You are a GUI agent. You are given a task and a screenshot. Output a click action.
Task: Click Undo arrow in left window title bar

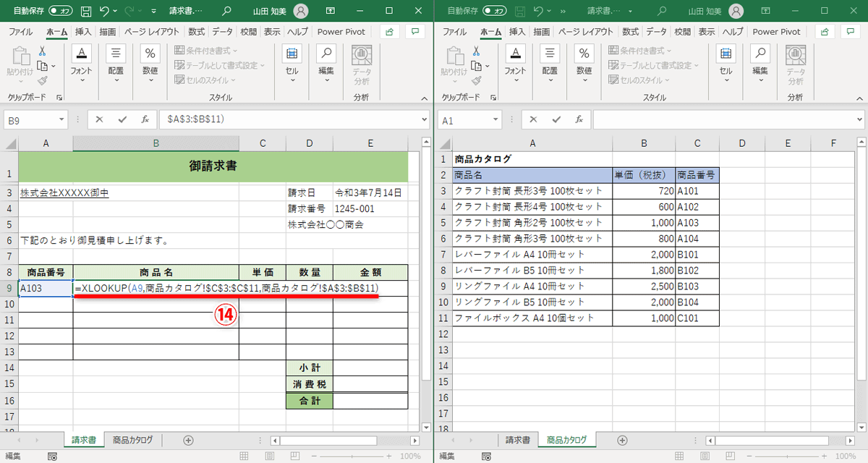coord(105,11)
